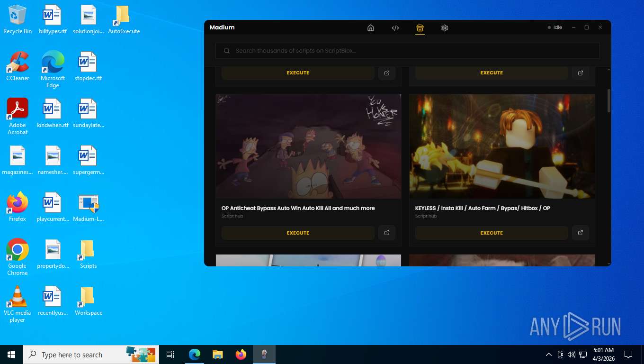
Task: Select stopdec.rtf document icon
Action: 89,66
